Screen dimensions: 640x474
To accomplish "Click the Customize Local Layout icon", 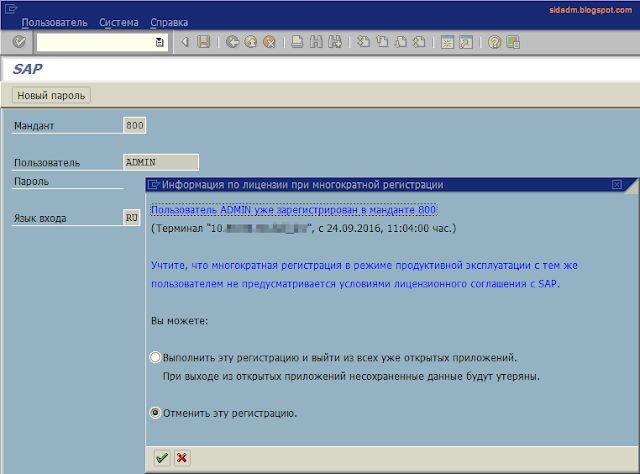I will point(513,42).
